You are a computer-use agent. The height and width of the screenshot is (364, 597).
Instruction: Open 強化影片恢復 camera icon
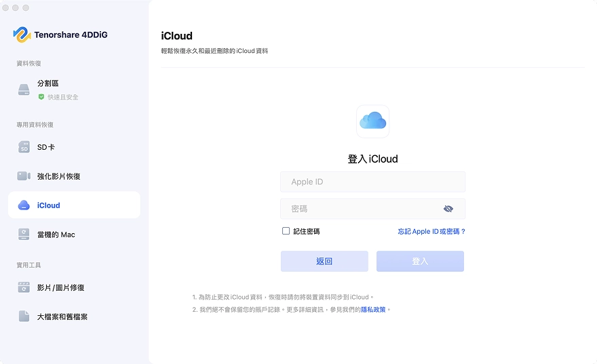click(24, 176)
